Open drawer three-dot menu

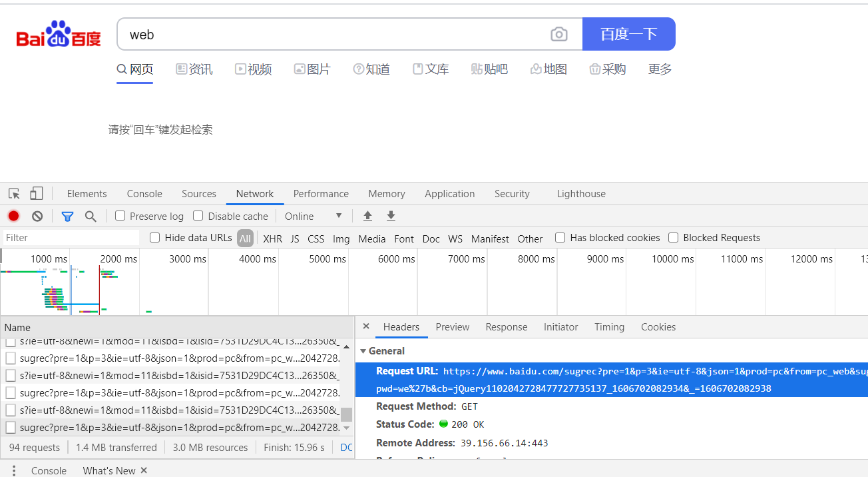click(x=13, y=470)
